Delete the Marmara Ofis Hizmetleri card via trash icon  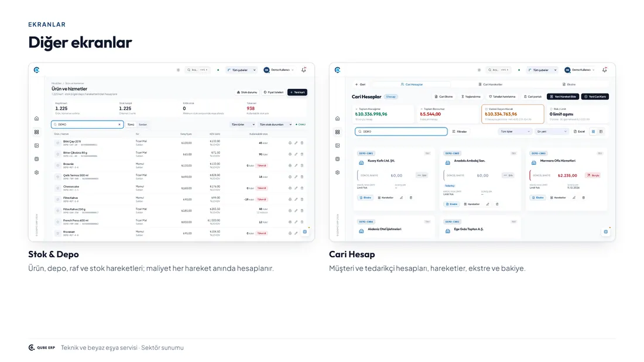coord(583,198)
